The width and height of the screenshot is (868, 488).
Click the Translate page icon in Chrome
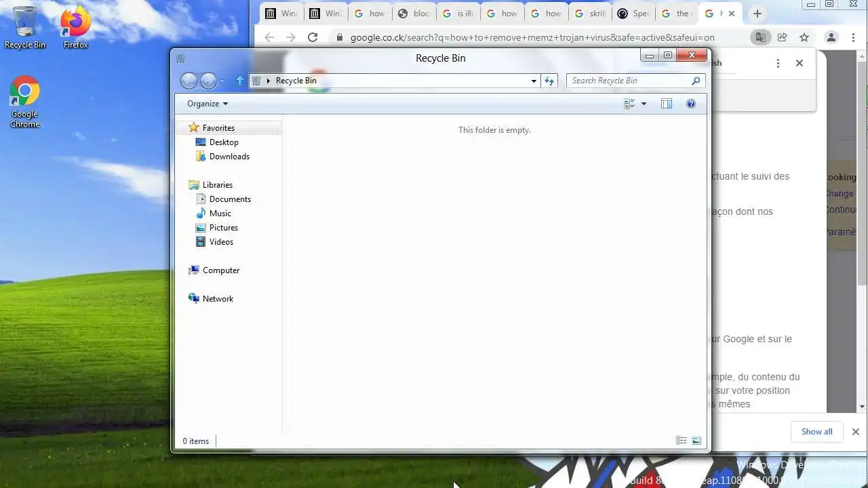click(x=760, y=38)
